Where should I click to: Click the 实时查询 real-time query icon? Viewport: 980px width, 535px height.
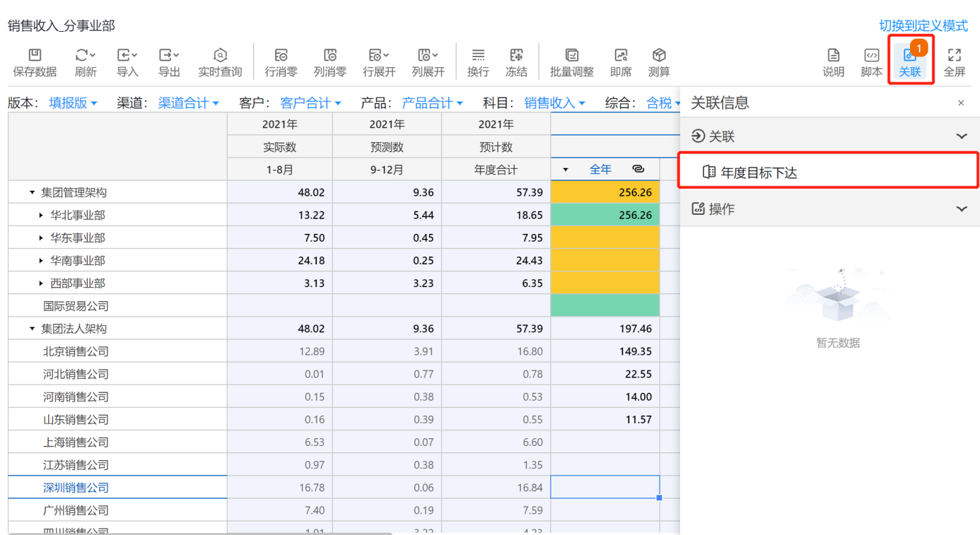tap(220, 56)
